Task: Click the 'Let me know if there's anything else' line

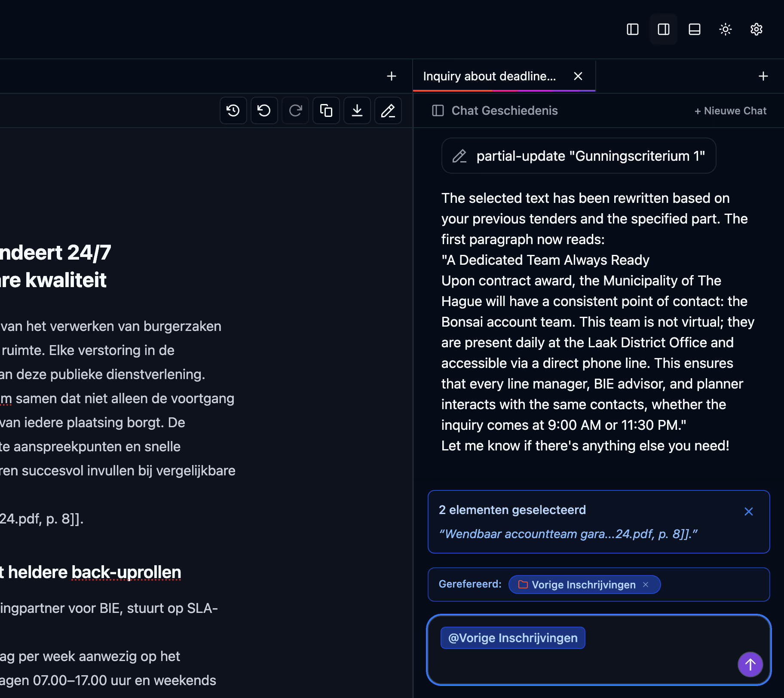Action: coord(585,446)
